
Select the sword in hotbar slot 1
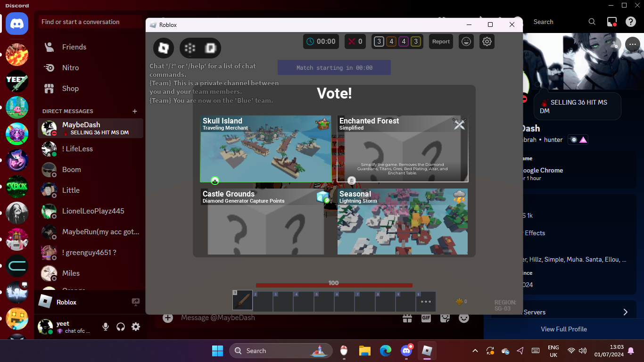(x=242, y=300)
